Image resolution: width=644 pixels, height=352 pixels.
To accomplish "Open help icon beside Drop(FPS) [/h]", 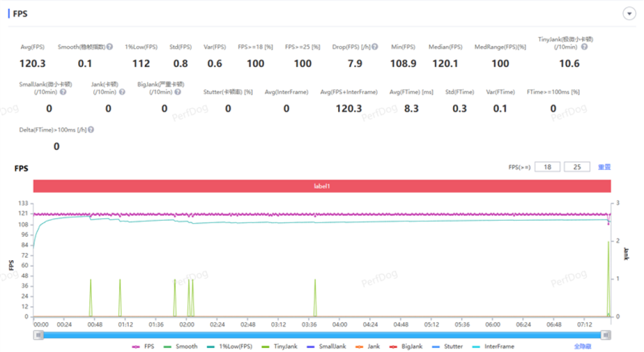I will (x=374, y=47).
